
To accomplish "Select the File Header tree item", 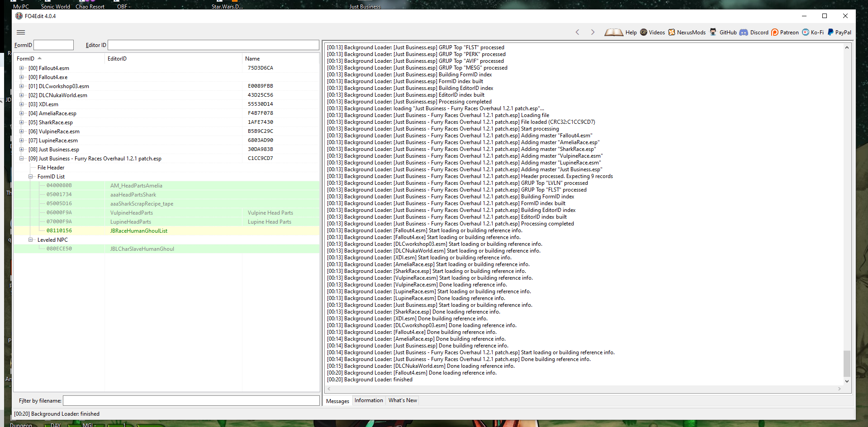I will (51, 168).
